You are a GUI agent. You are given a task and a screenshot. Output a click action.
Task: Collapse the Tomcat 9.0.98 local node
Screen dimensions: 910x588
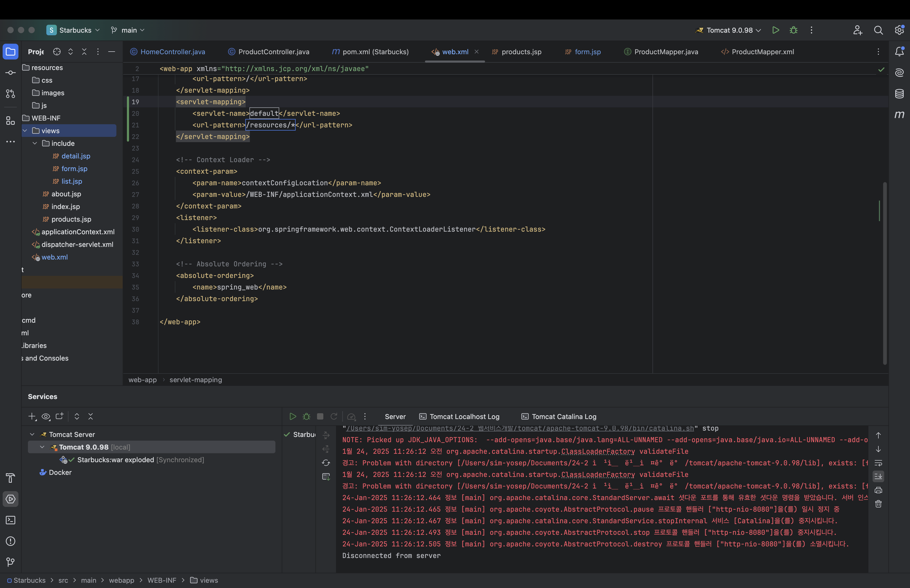(42, 447)
